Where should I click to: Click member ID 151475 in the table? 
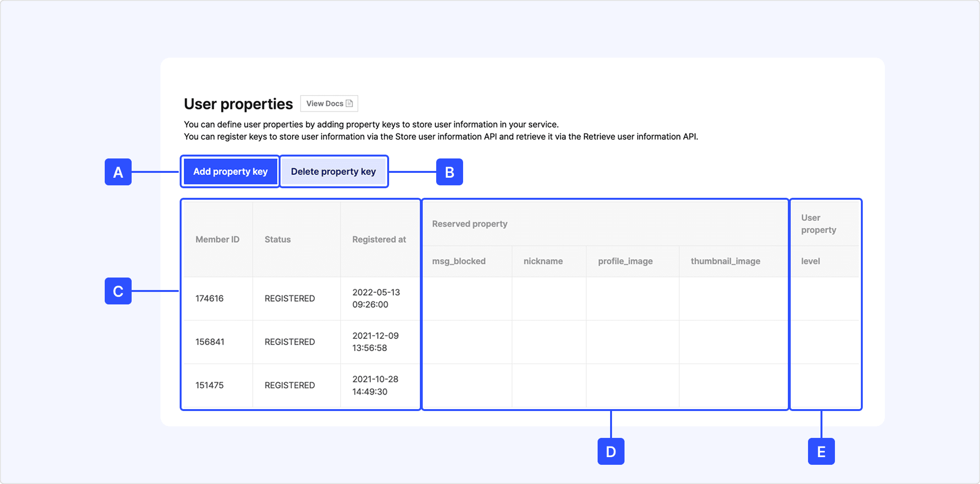click(x=209, y=386)
